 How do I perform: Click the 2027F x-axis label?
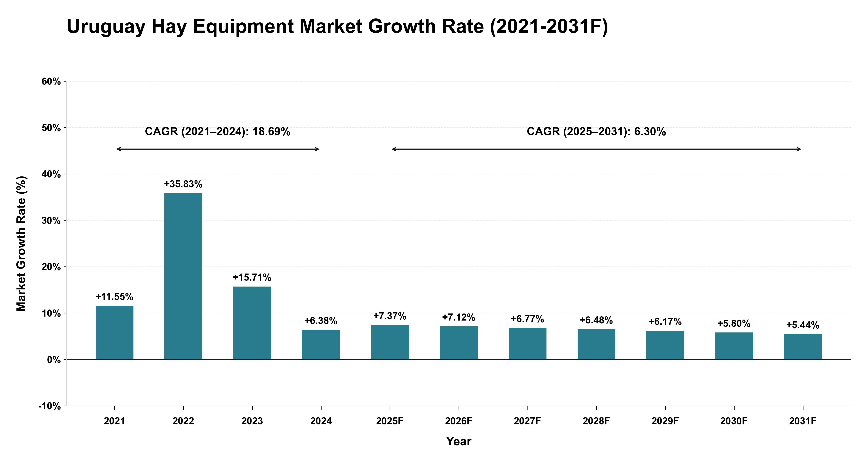click(528, 421)
